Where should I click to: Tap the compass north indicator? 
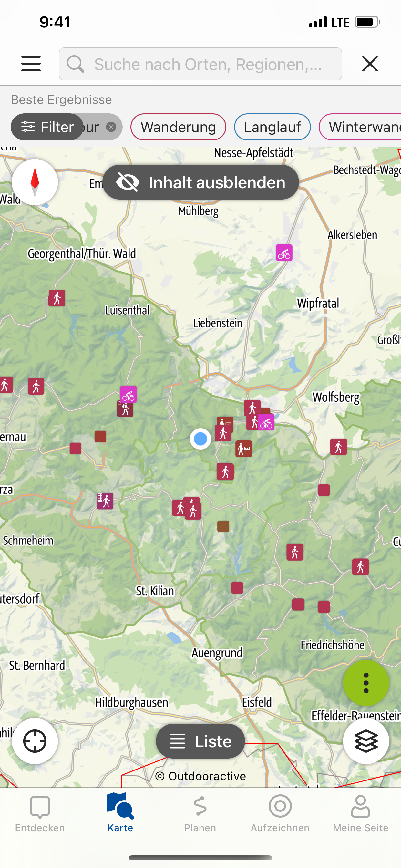click(35, 182)
